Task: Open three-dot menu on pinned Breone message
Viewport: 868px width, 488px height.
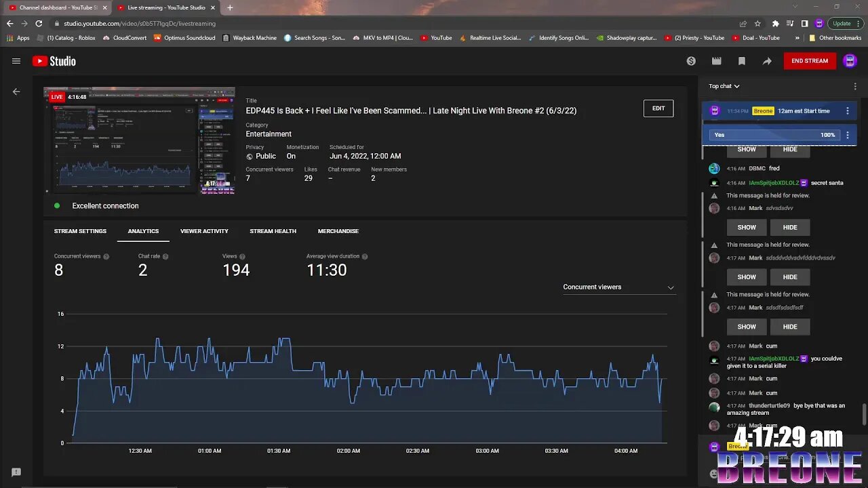Action: (x=847, y=111)
